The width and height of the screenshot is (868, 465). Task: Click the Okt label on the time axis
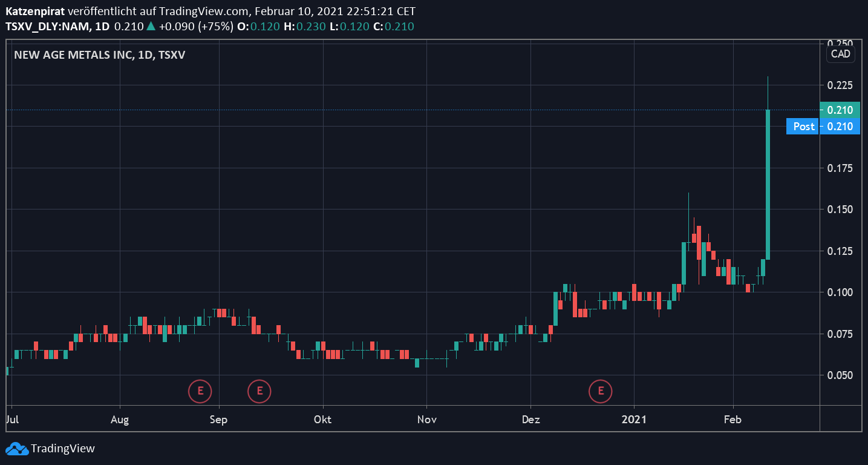point(323,419)
